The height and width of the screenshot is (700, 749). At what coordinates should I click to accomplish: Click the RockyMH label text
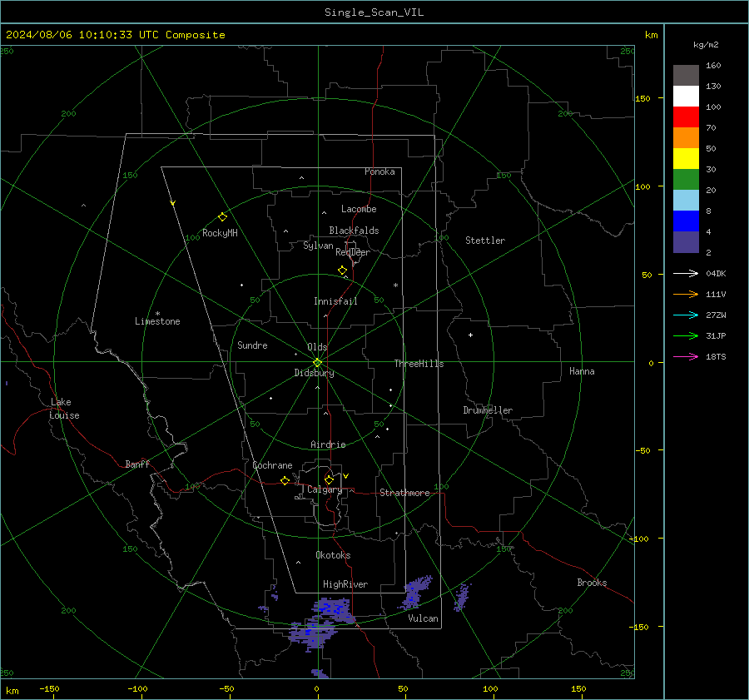[220, 233]
